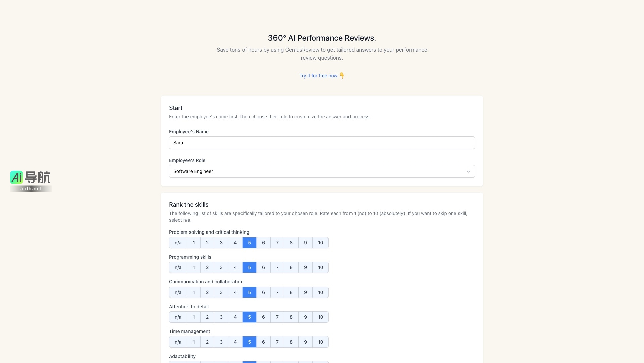Image resolution: width=644 pixels, height=363 pixels.
Task: Click the Employee's Name field containing Sara
Action: (321, 143)
